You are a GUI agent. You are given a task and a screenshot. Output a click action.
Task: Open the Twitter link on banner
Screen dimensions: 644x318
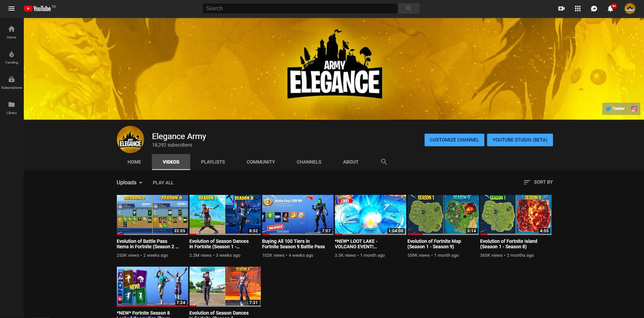[616, 109]
